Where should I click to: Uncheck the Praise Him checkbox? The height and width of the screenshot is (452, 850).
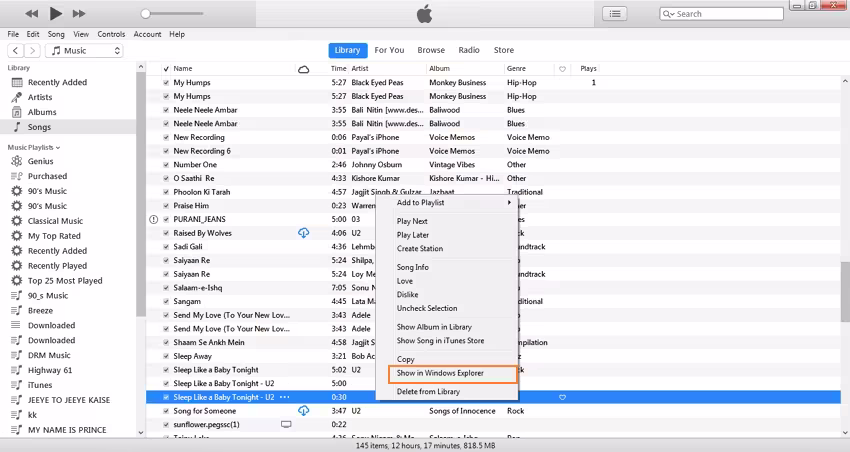pyautogui.click(x=166, y=206)
